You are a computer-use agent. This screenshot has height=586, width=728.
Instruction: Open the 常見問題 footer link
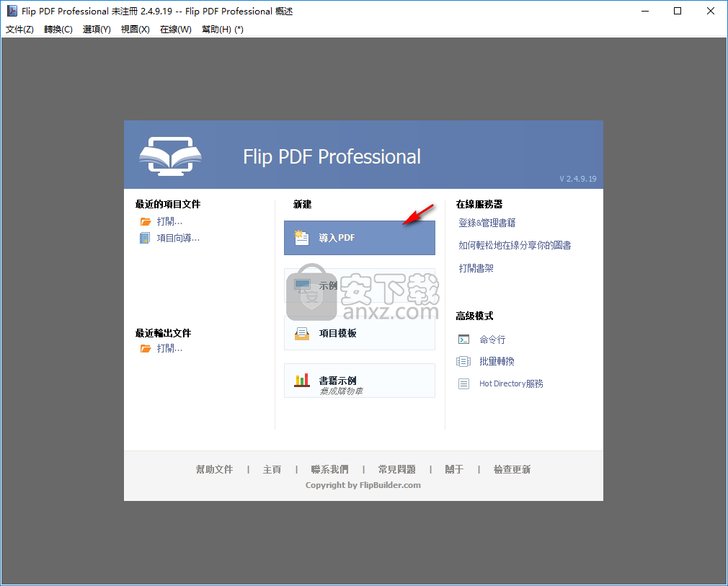(397, 469)
